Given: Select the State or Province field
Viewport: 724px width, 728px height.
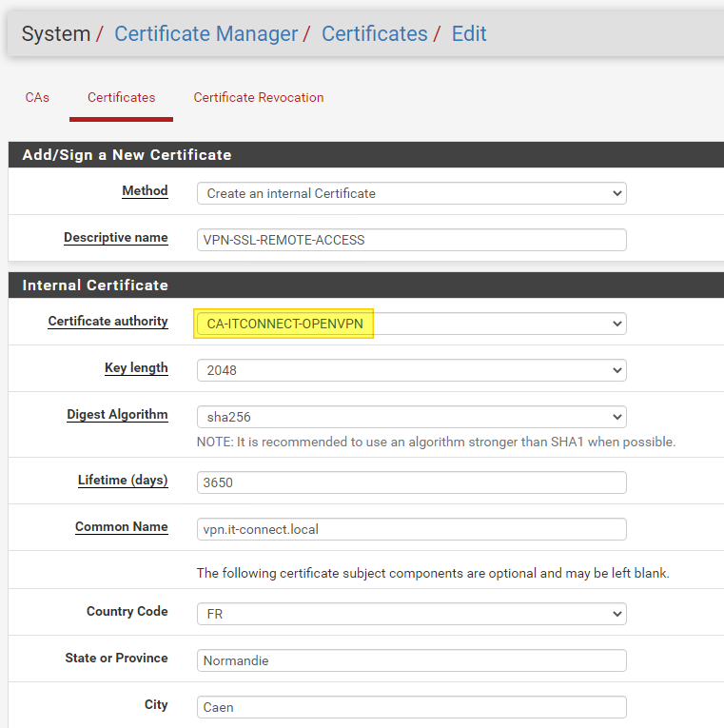Looking at the screenshot, I should [411, 660].
